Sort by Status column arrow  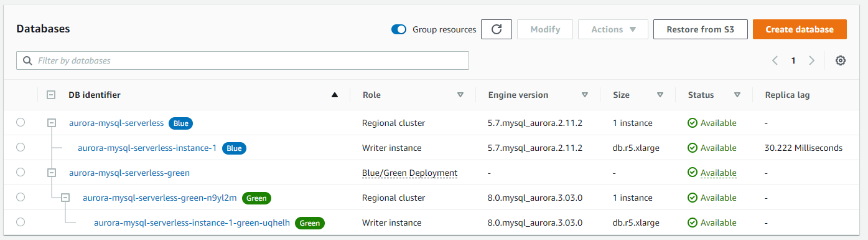737,95
